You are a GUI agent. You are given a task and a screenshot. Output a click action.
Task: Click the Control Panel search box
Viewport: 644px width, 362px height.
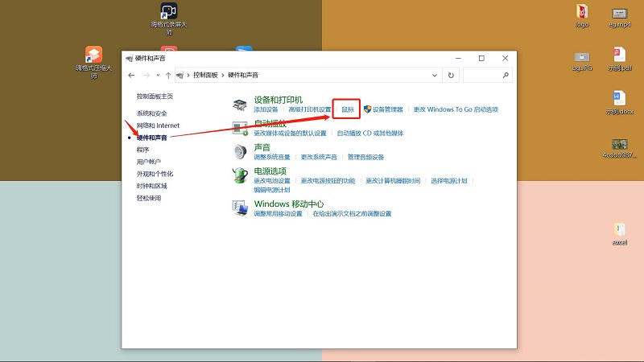pyautogui.click(x=483, y=75)
